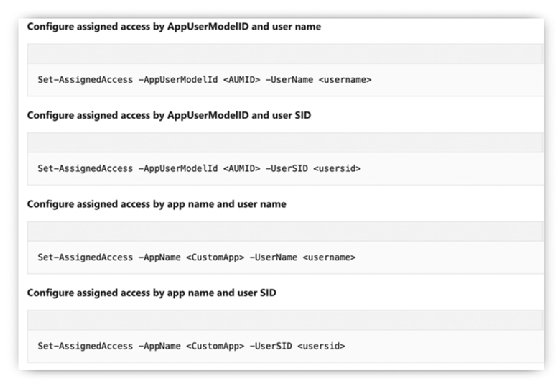Image resolution: width=560 pixels, height=385 pixels.
Task: Click heading 'Configure assigned access by app name and user name'
Action: pyautogui.click(x=157, y=204)
